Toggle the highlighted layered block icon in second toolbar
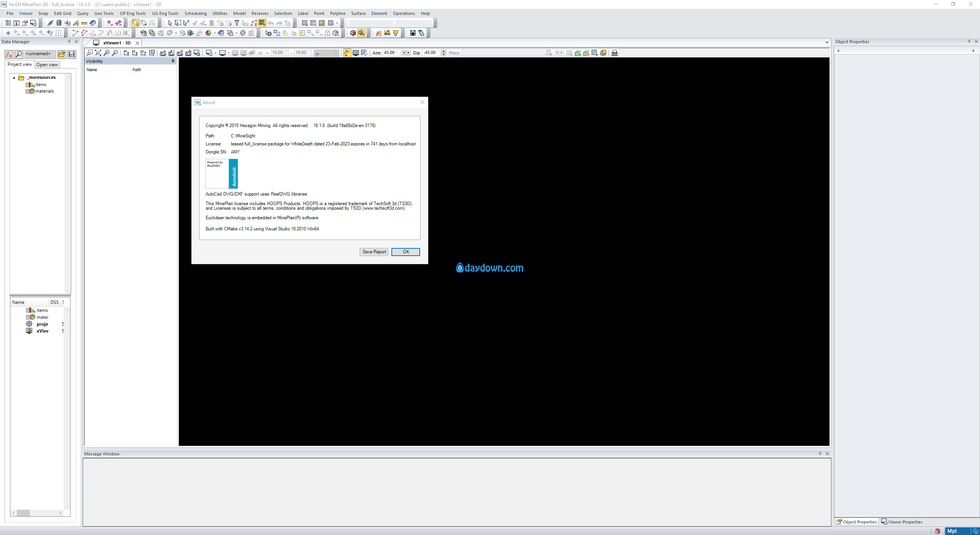The height and width of the screenshot is (535, 980). tap(362, 33)
